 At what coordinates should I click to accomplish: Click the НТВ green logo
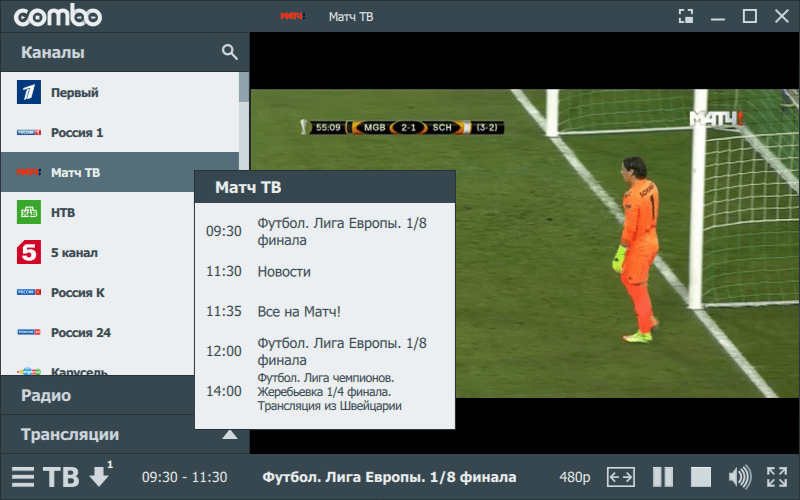click(x=29, y=212)
